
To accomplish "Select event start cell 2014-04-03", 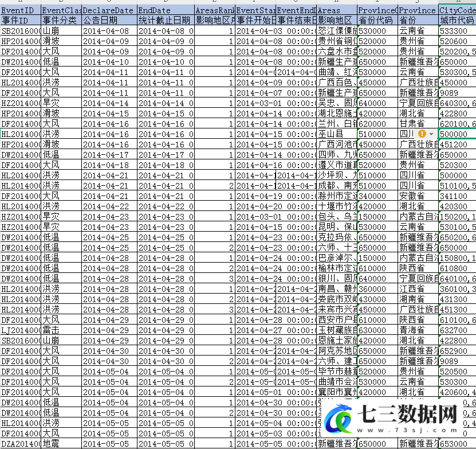I will point(276,31).
